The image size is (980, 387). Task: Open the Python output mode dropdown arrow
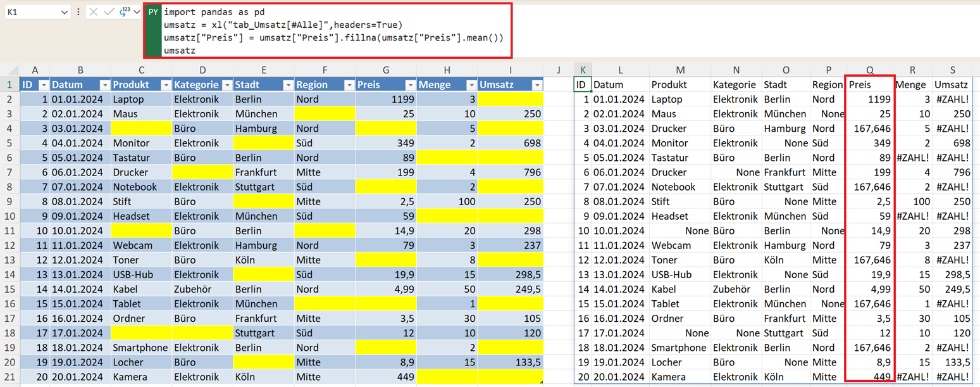point(137,12)
